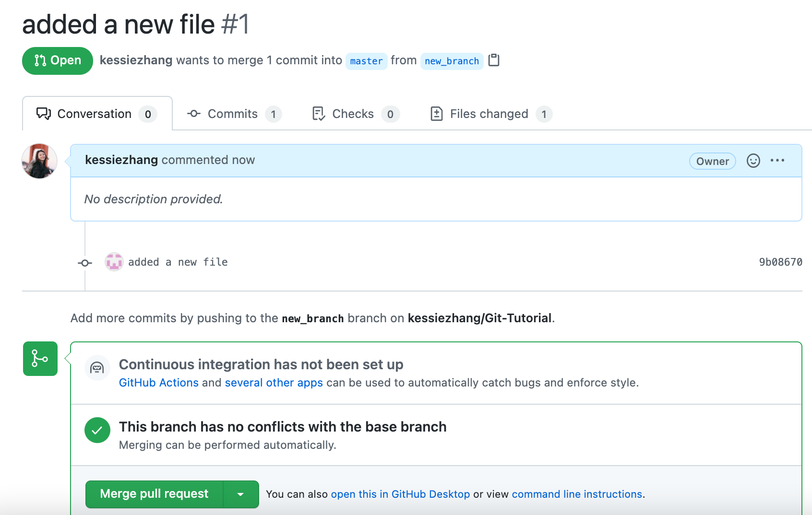
Task: Expand the merge method dropdown arrow
Action: pyautogui.click(x=241, y=494)
